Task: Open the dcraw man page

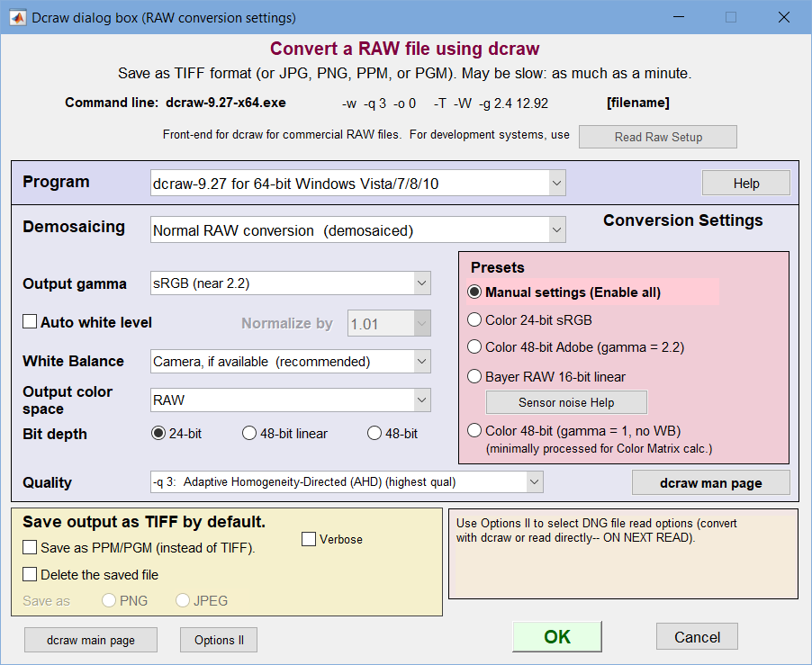Action: click(x=710, y=483)
